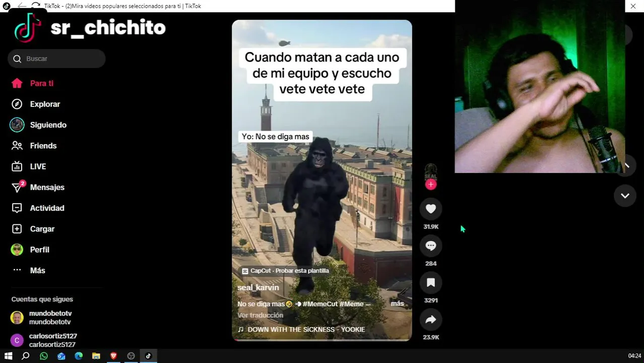The image size is (644, 363).
Task: Open the carlosortiz5127 followed account
Action: point(53,340)
